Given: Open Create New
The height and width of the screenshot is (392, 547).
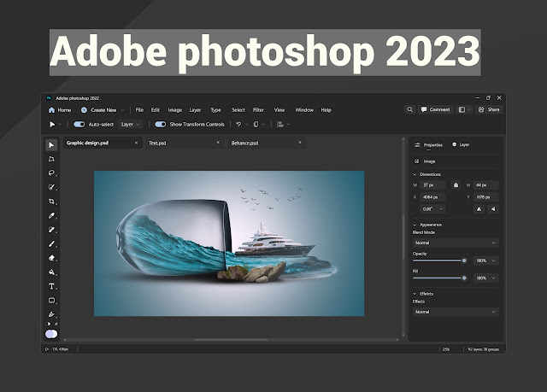Looking at the screenshot, I should point(99,110).
